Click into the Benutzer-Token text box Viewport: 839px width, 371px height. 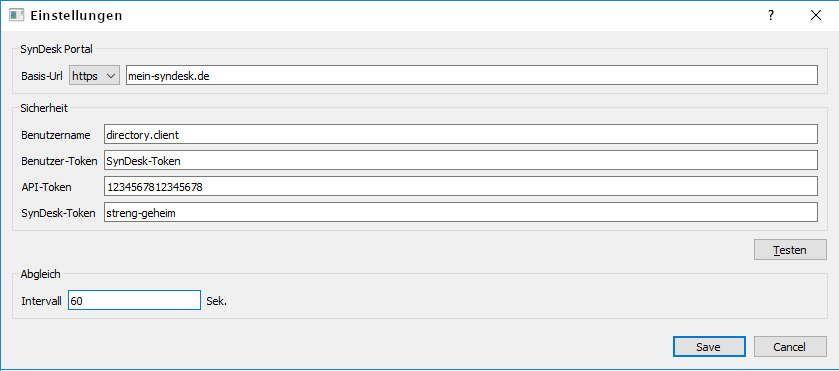point(461,160)
